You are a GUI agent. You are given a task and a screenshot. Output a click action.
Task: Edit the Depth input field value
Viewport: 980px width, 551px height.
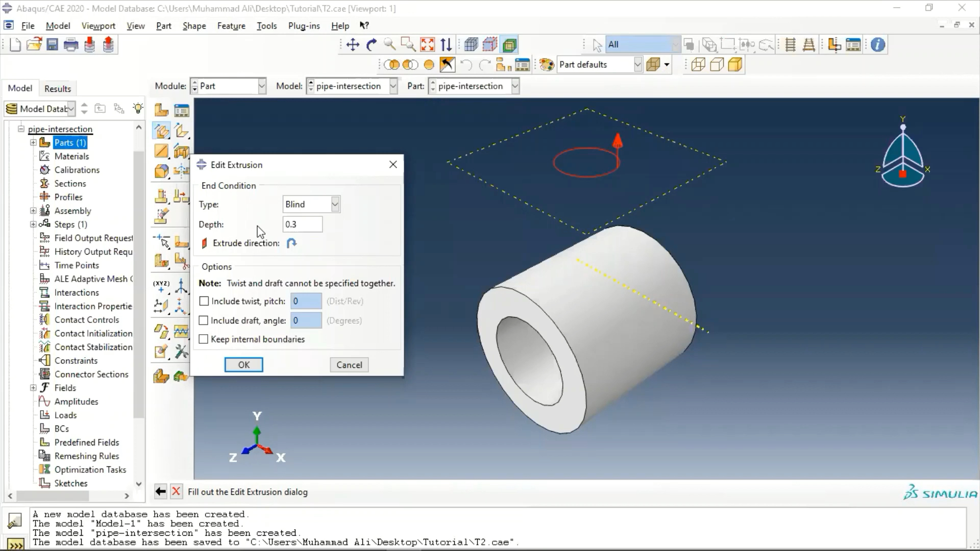tap(302, 224)
